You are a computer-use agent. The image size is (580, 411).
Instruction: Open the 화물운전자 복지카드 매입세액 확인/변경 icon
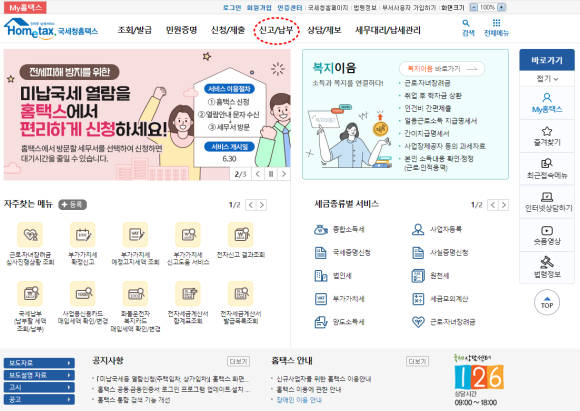(x=135, y=294)
